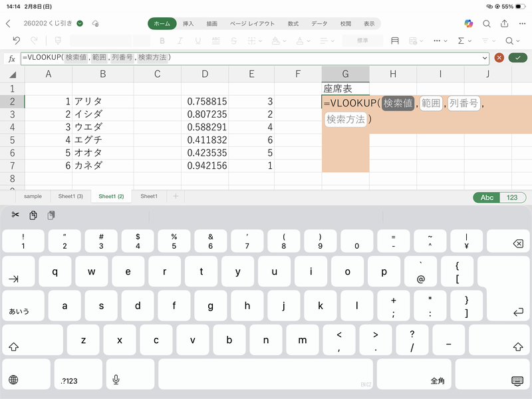Toggle 全角 full-width key on keyboard

coord(438,380)
